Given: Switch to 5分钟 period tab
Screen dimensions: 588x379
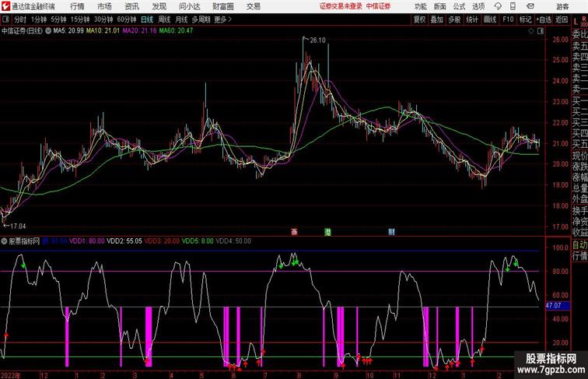Looking at the screenshot, I should (x=58, y=19).
